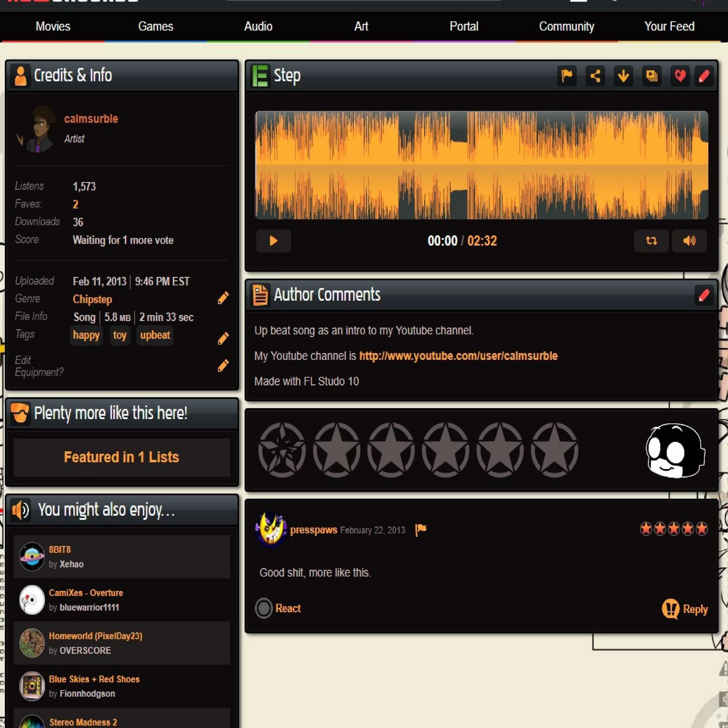Edit tags with the pencil icon
This screenshot has width=728, height=728.
point(223,338)
